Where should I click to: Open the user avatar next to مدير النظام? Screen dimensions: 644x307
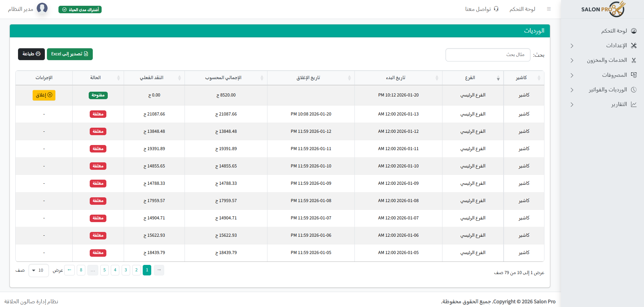tap(42, 8)
